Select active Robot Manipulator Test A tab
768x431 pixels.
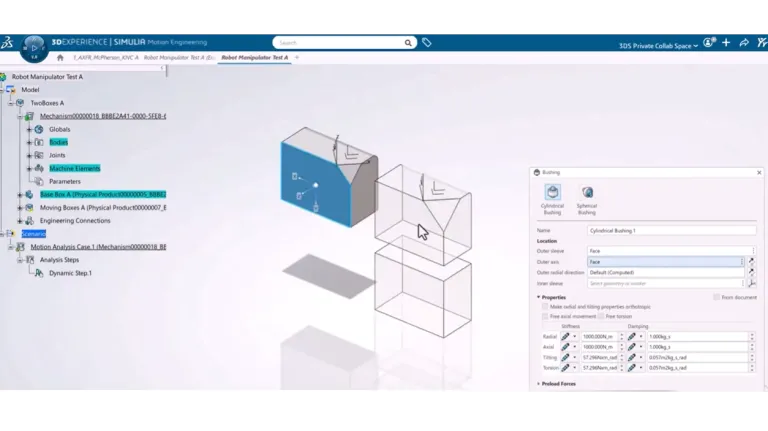tap(255, 58)
